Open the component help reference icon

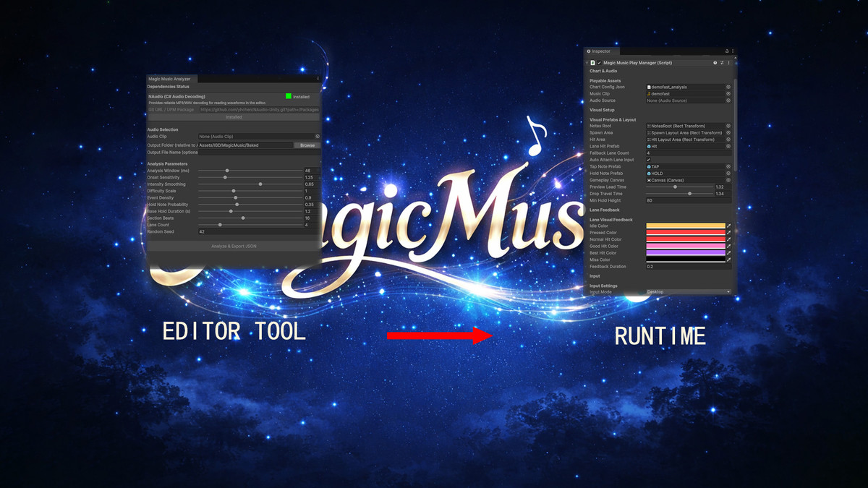point(715,63)
